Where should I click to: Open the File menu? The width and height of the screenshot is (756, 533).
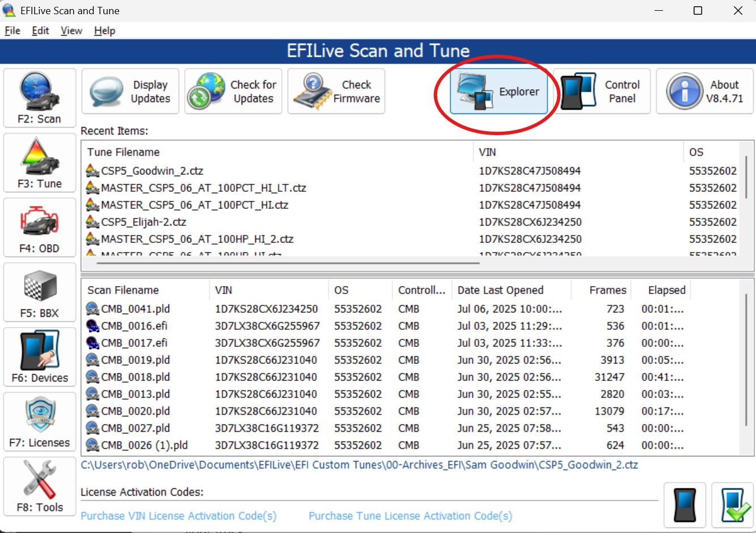[12, 31]
